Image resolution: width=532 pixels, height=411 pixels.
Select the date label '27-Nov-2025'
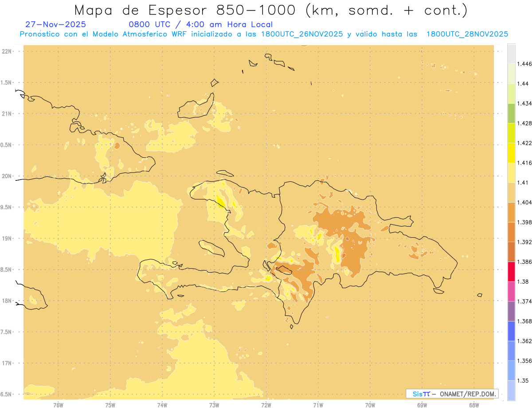coord(56,24)
